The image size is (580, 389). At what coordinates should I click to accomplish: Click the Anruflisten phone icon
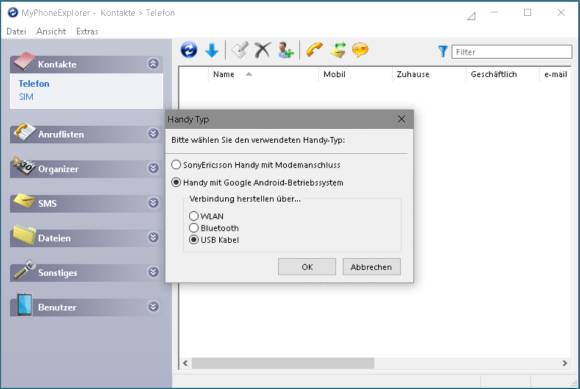[x=24, y=132]
